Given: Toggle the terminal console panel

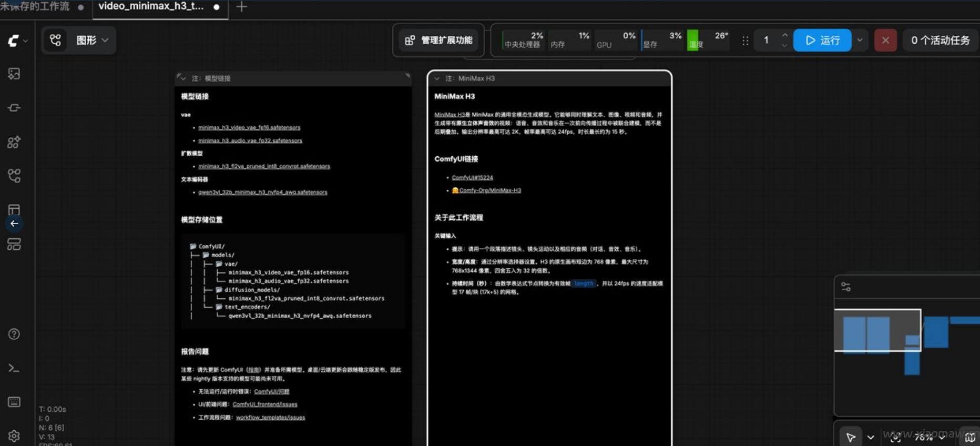Looking at the screenshot, I should 14,368.
